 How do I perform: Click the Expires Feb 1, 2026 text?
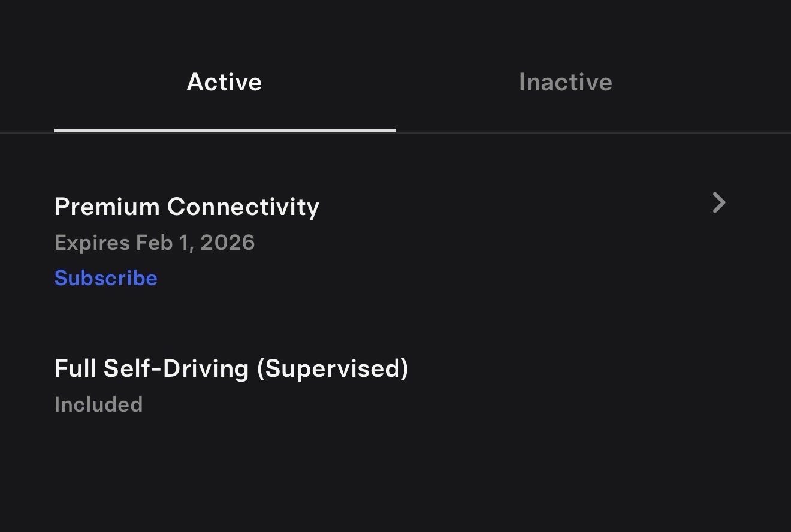click(x=155, y=243)
